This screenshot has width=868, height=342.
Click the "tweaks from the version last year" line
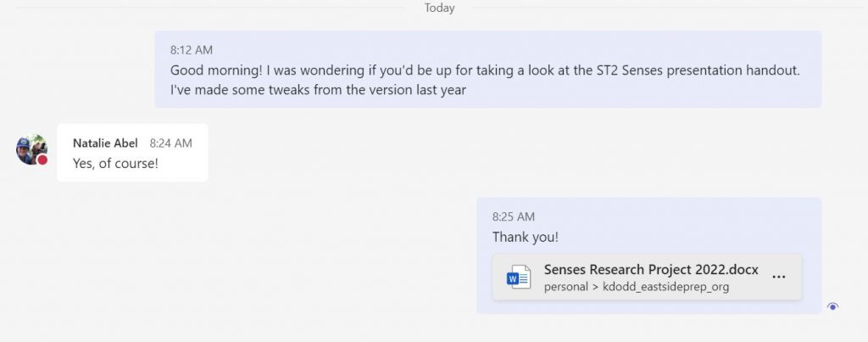318,90
